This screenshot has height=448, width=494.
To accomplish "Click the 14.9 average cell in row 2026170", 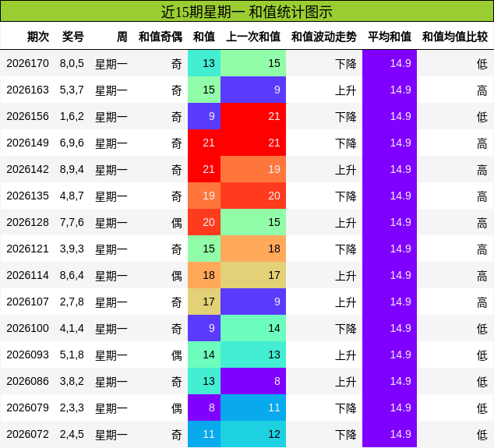I will [x=390, y=63].
